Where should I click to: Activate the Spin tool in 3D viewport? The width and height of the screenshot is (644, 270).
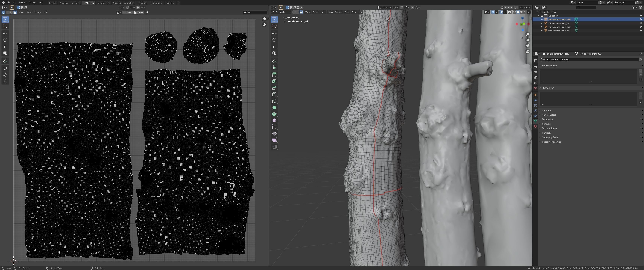click(x=274, y=114)
